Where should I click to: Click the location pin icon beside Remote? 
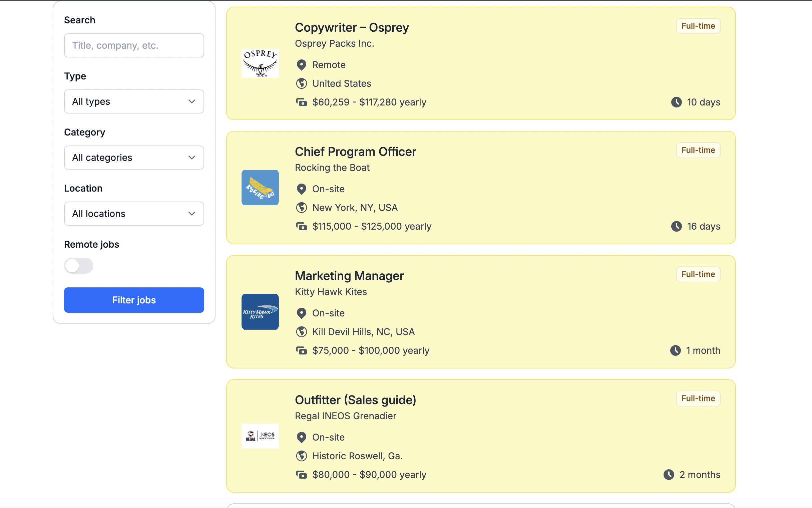click(x=301, y=65)
